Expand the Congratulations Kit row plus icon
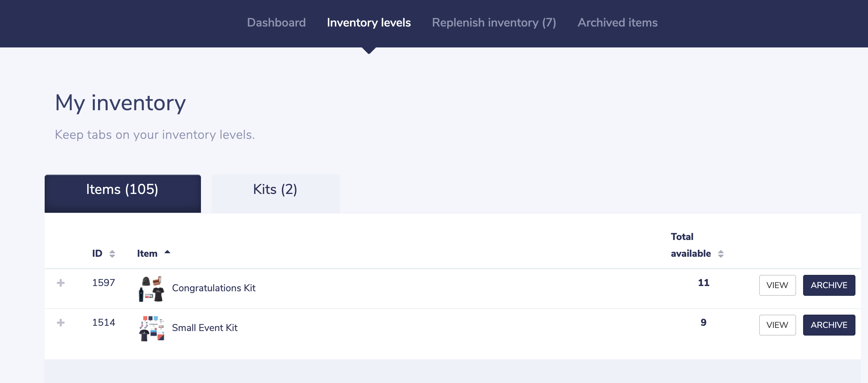868x383 pixels. point(61,283)
